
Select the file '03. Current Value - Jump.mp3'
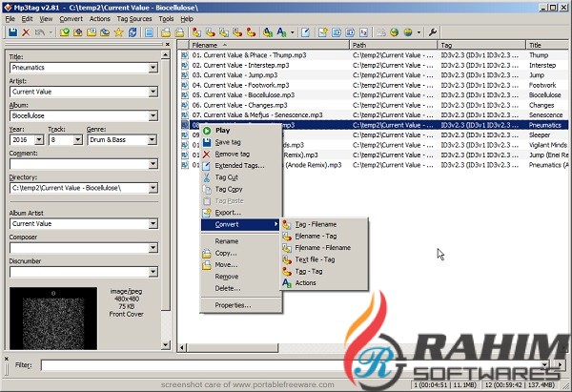click(235, 75)
